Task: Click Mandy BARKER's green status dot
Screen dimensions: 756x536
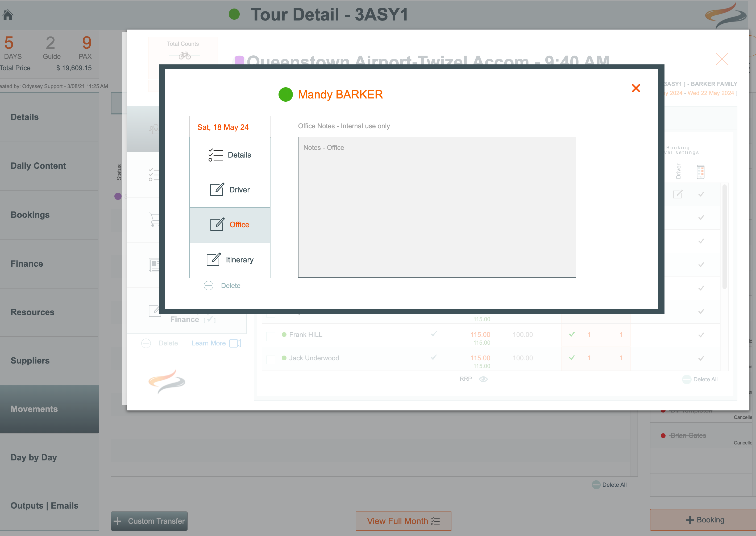Action: click(x=285, y=94)
